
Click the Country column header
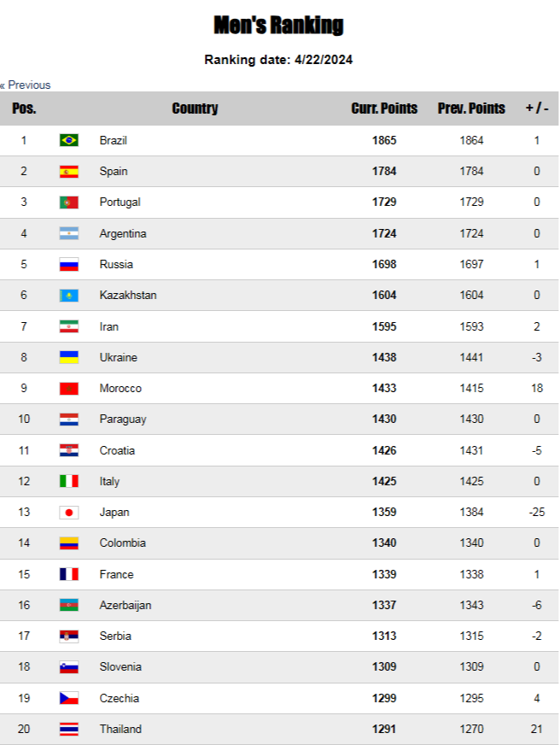click(195, 109)
